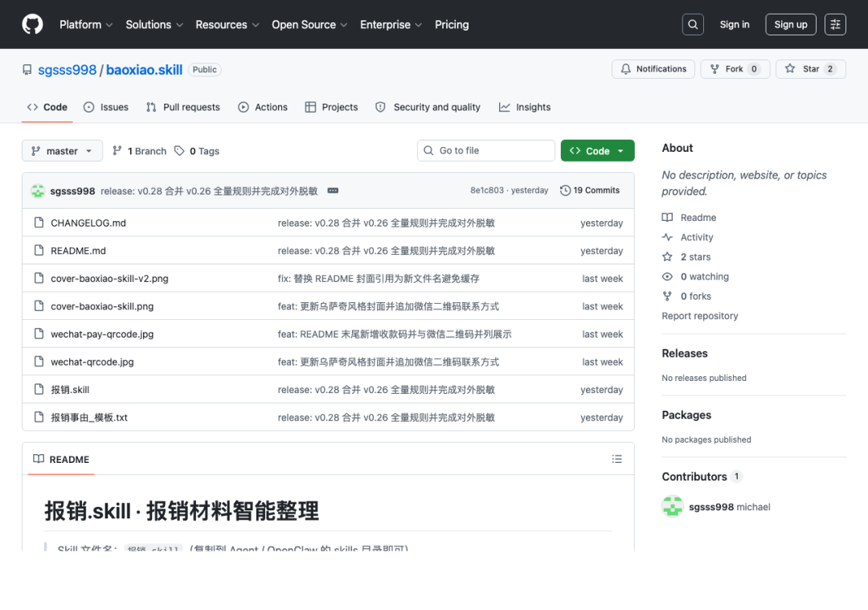Click the Sign up button
This screenshot has width=868, height=610.
(x=791, y=24)
